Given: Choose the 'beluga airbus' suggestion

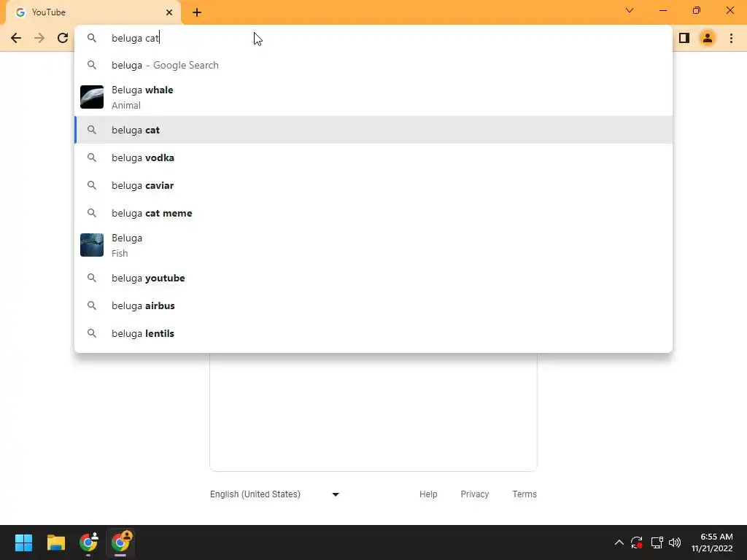Looking at the screenshot, I should 373,306.
